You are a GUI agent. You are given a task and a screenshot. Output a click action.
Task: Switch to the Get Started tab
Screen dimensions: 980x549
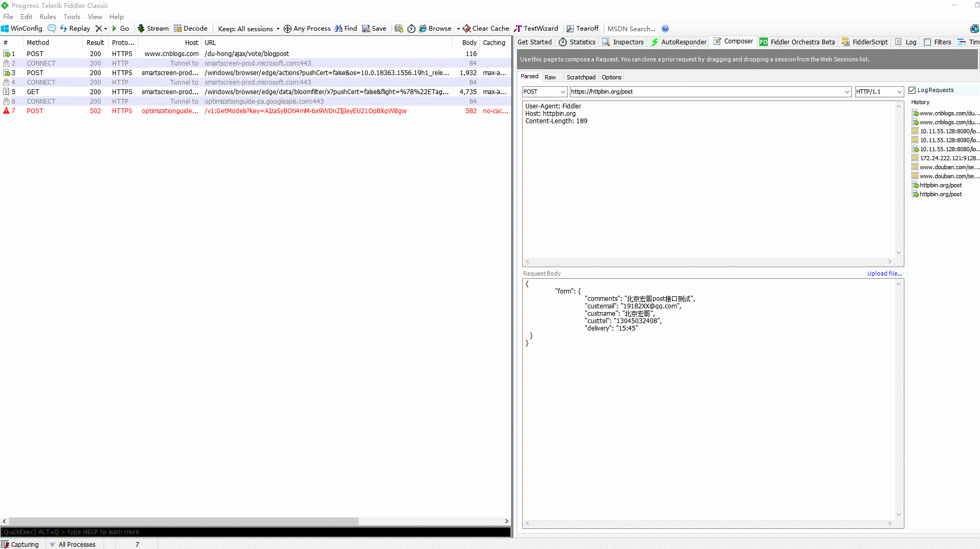coord(534,42)
